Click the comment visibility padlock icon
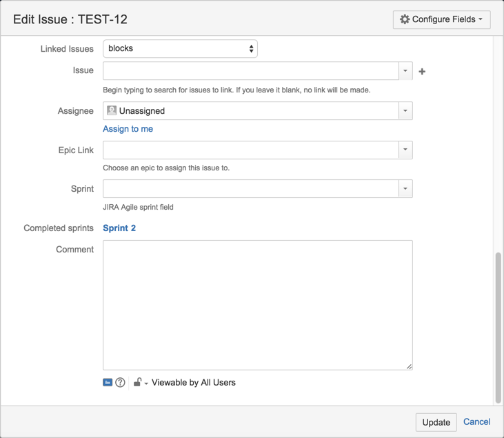This screenshot has width=504, height=438. pyautogui.click(x=138, y=382)
